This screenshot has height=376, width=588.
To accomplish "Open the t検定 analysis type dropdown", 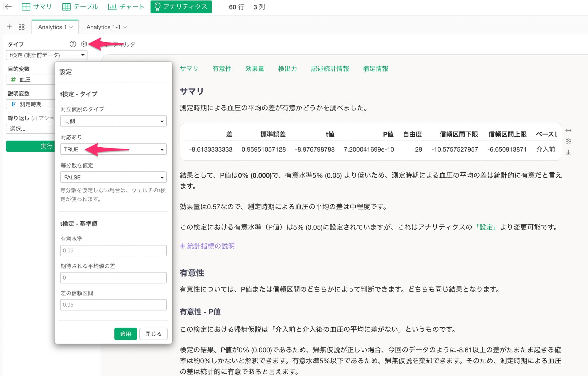I will coord(47,55).
